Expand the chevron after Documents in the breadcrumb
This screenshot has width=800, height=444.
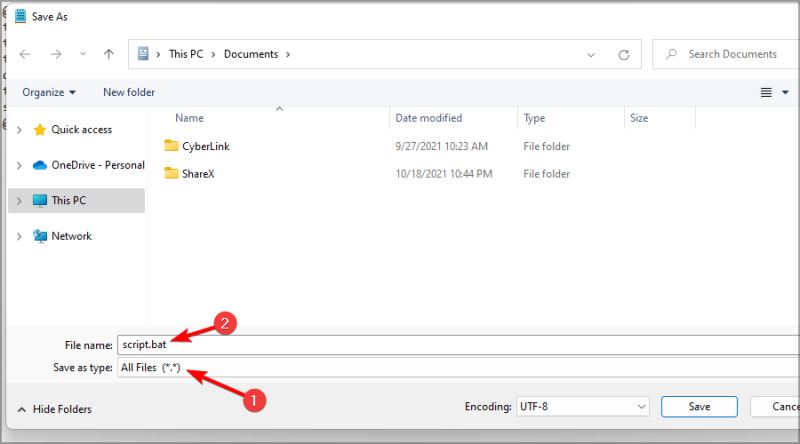pos(288,54)
